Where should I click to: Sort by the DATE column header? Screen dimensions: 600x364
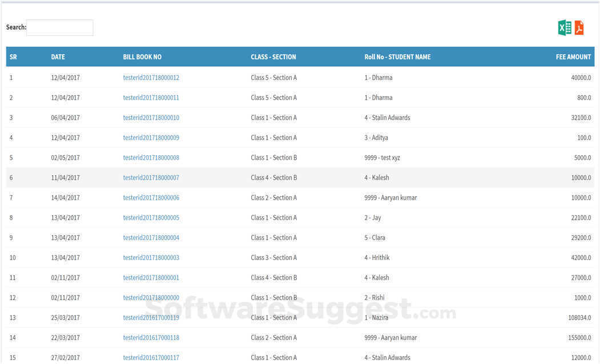[58, 57]
